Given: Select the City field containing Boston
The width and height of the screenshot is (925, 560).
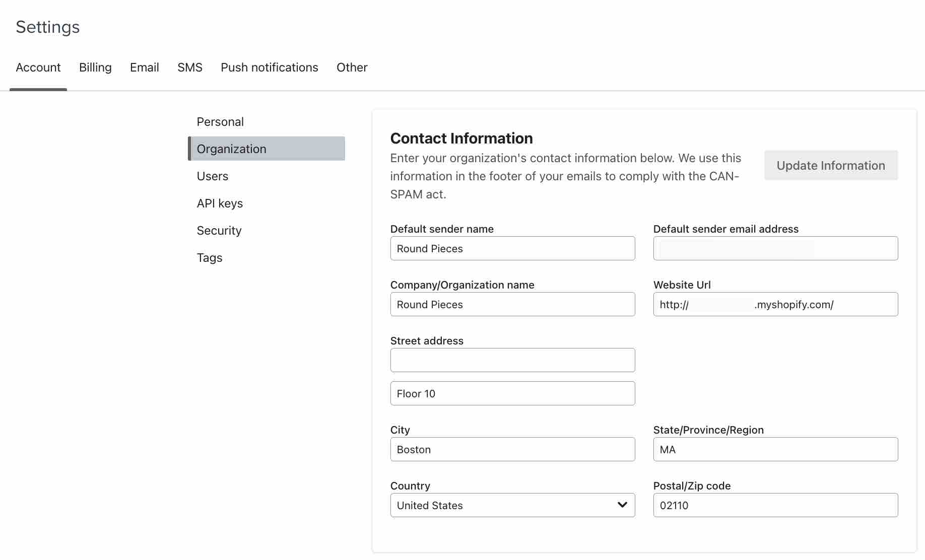Looking at the screenshot, I should point(512,449).
